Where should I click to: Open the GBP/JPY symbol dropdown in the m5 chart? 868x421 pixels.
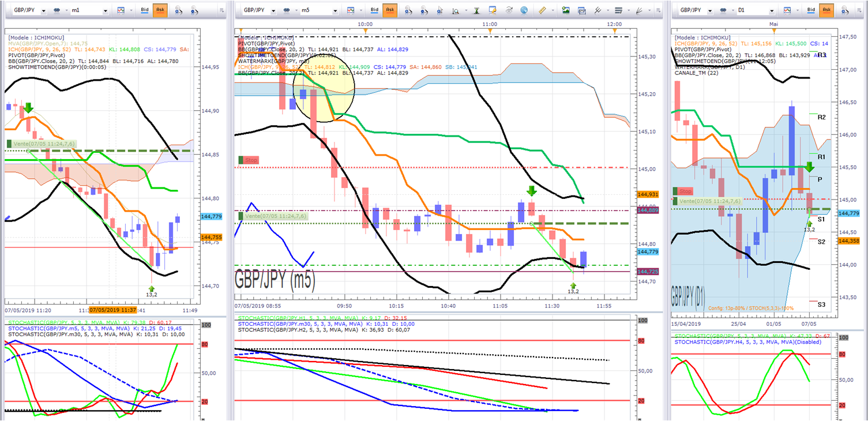tap(273, 11)
